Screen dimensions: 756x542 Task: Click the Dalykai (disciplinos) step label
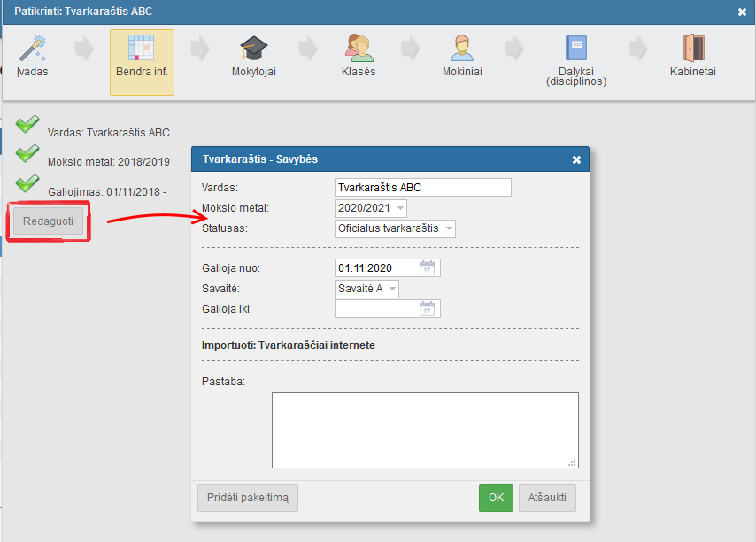(576, 77)
